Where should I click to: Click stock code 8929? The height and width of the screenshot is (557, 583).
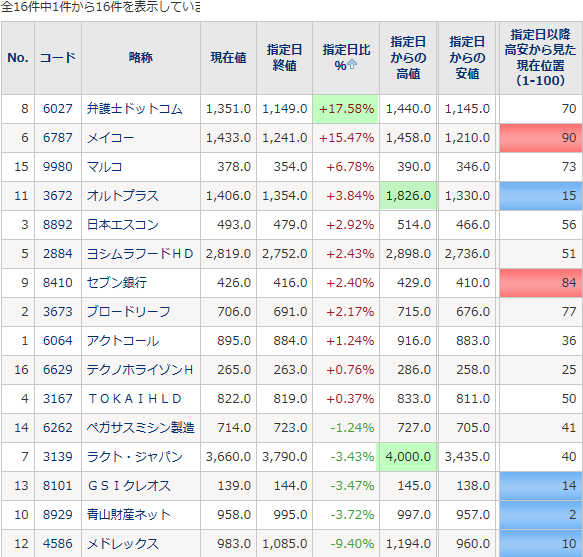pyautogui.click(x=58, y=515)
